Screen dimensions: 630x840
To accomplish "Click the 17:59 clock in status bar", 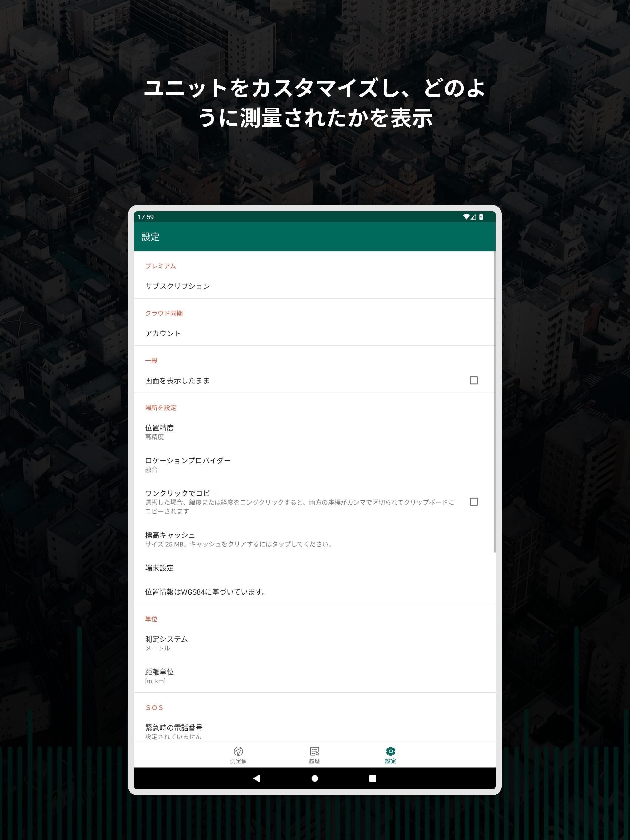I will pos(146,217).
